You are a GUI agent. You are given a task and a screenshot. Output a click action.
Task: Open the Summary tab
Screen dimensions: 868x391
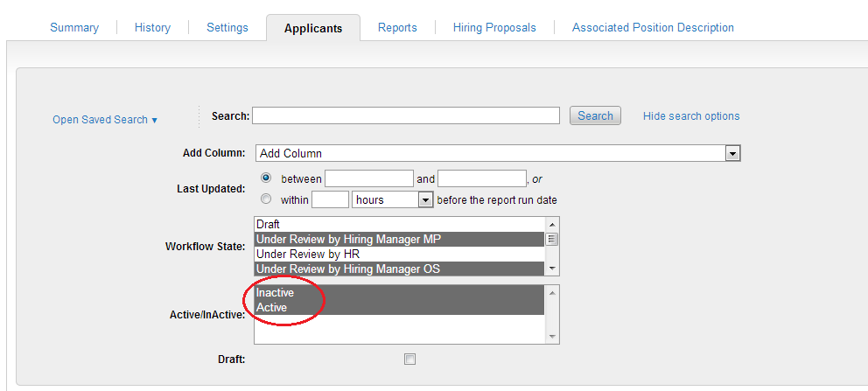(74, 28)
